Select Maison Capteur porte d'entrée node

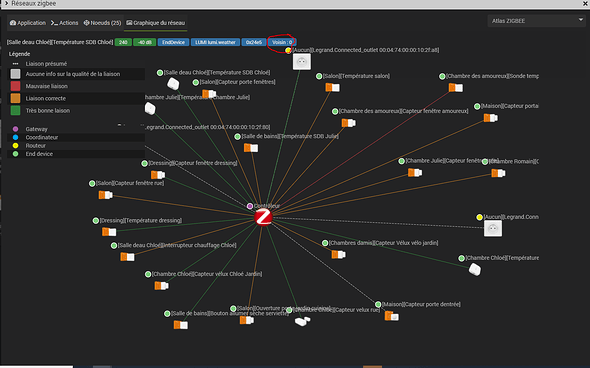pos(391,316)
